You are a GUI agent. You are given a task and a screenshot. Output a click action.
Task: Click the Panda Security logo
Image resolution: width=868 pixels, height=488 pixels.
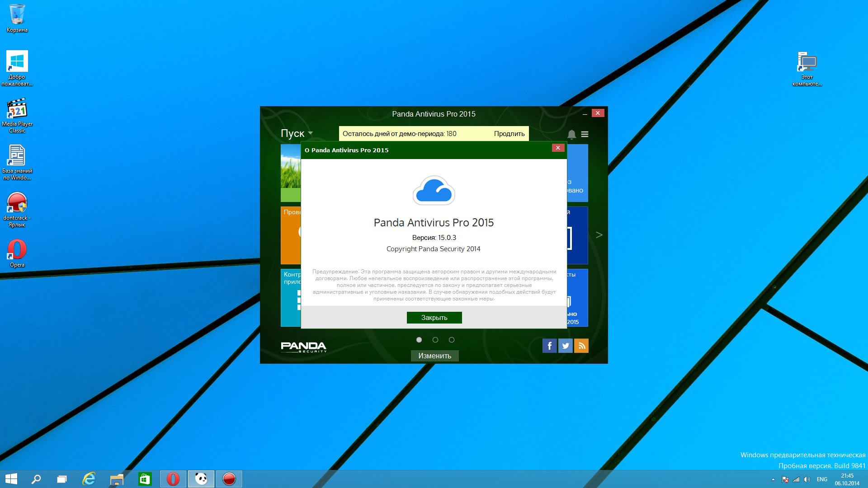303,347
